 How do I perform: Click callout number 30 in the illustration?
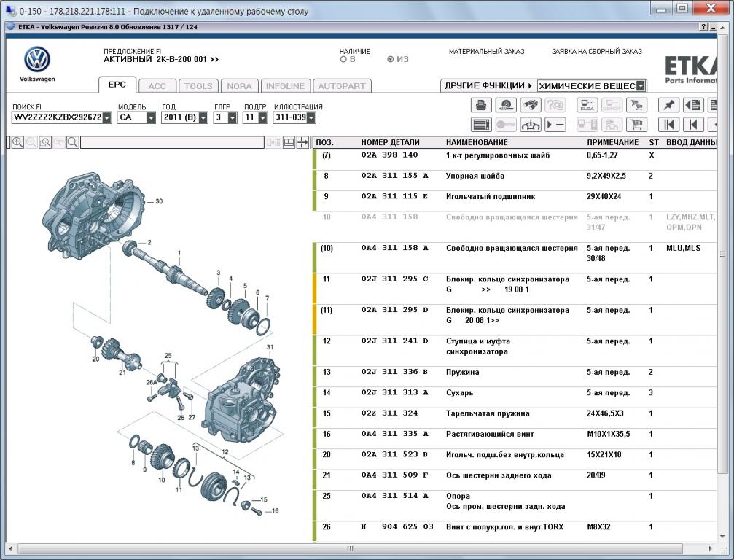coord(159,201)
